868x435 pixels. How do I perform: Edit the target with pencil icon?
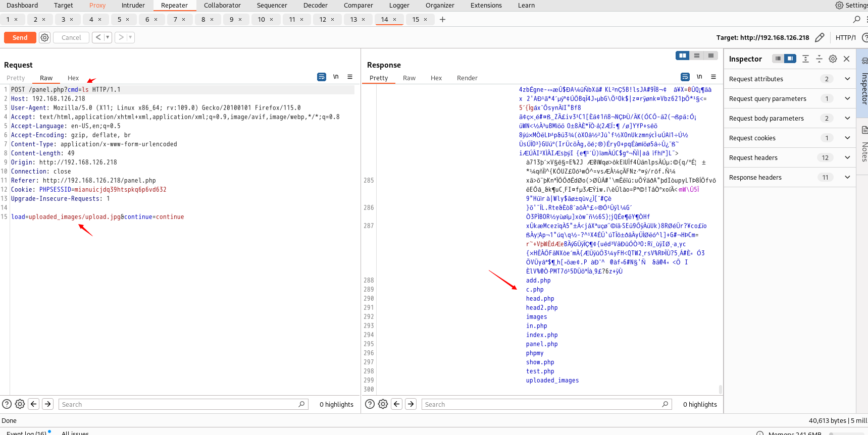point(820,37)
